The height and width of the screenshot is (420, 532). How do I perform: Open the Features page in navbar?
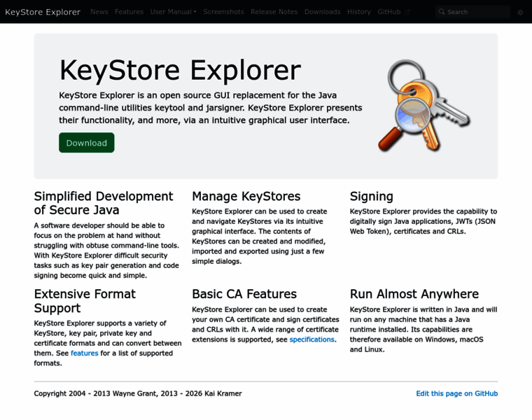129,12
